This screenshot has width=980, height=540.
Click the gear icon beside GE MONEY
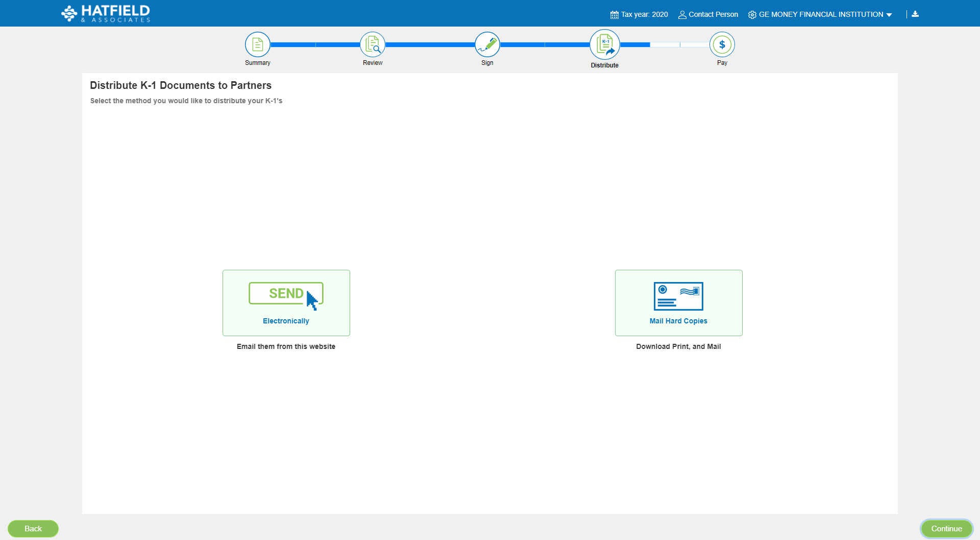[x=752, y=15]
